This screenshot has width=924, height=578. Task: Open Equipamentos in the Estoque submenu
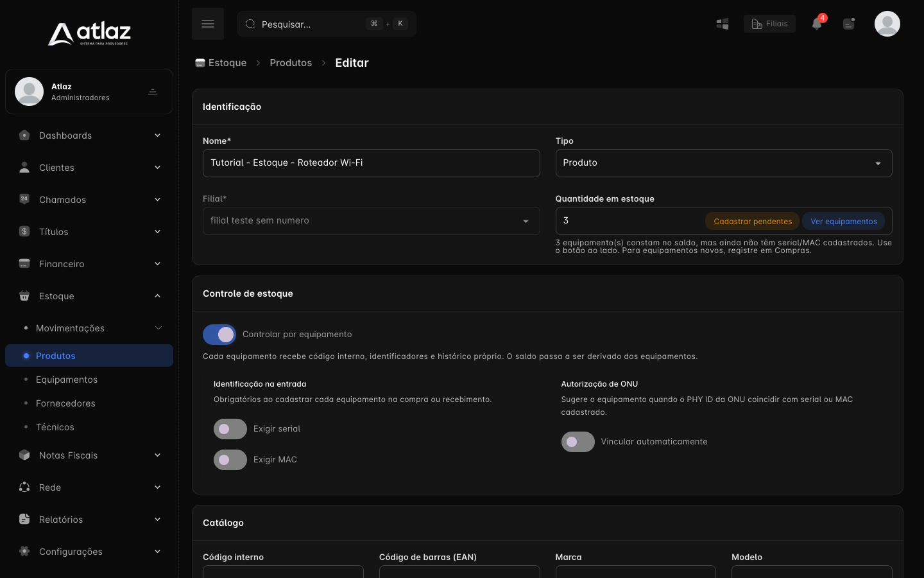click(67, 380)
